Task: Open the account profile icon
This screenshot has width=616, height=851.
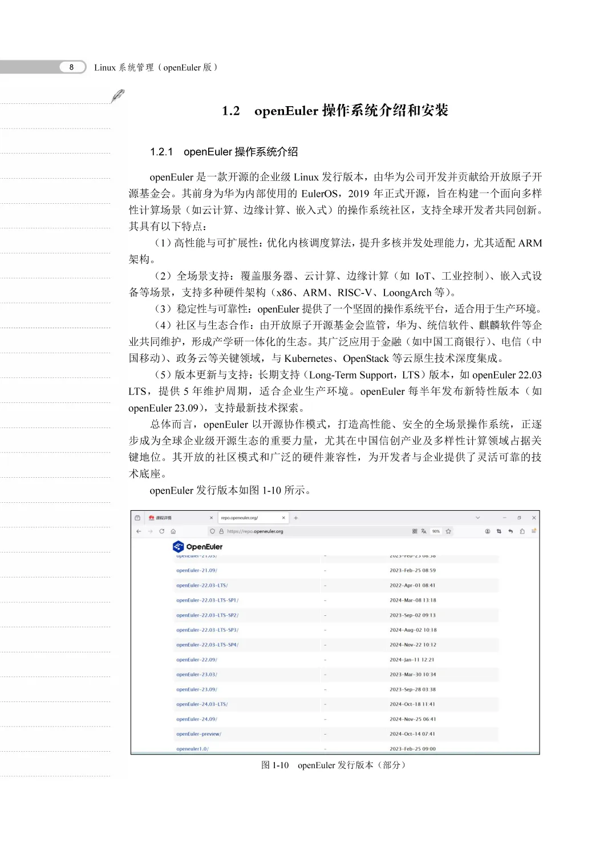Action: pyautogui.click(x=488, y=531)
